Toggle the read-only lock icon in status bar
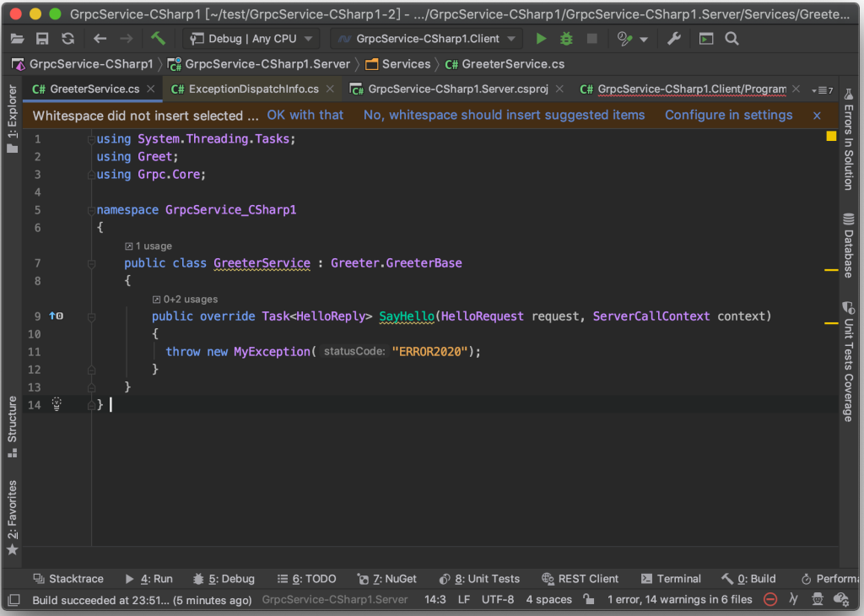Viewport: 864px width, 616px height. [x=589, y=599]
